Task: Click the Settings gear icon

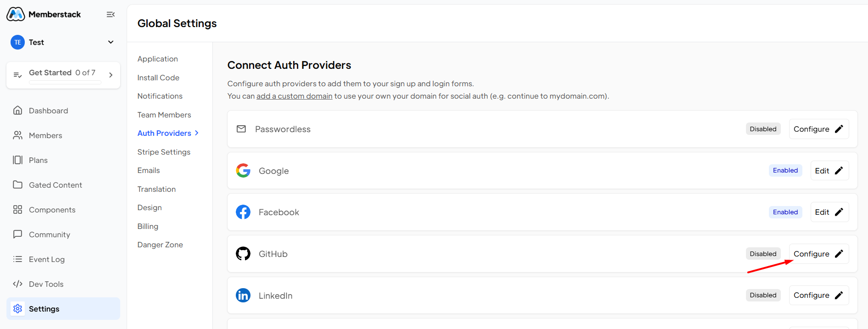Action: coord(18,309)
